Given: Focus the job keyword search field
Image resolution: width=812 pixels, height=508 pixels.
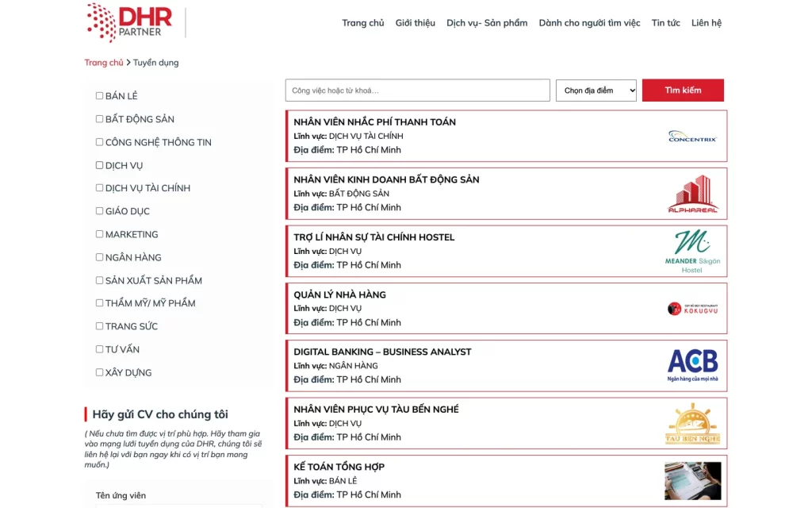Looking at the screenshot, I should click(417, 90).
